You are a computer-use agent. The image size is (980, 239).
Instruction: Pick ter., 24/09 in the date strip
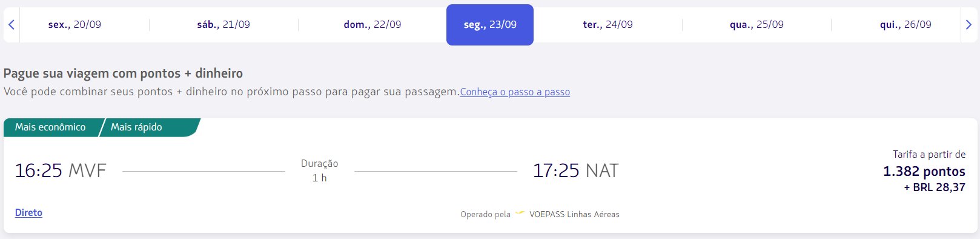click(608, 25)
